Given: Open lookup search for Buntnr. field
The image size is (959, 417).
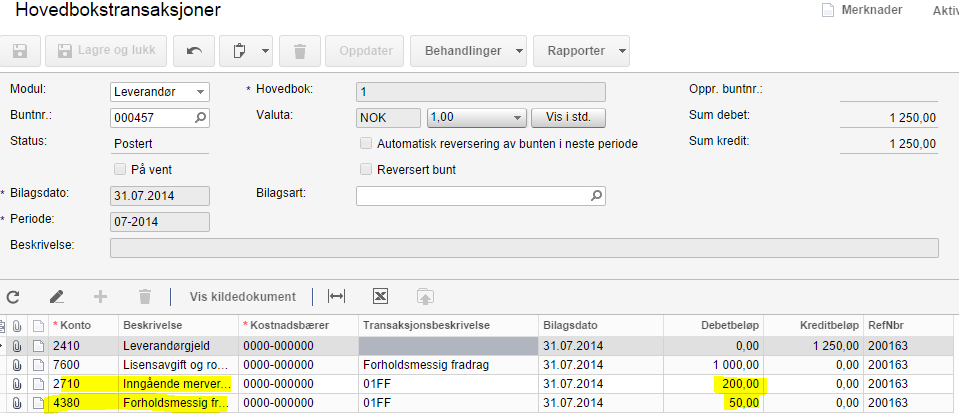Looking at the screenshot, I should (x=200, y=117).
